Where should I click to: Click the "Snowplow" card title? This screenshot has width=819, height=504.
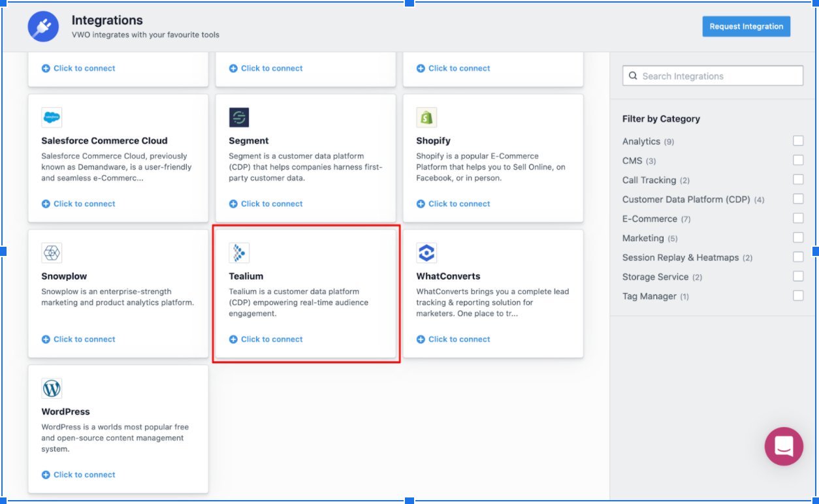[64, 276]
